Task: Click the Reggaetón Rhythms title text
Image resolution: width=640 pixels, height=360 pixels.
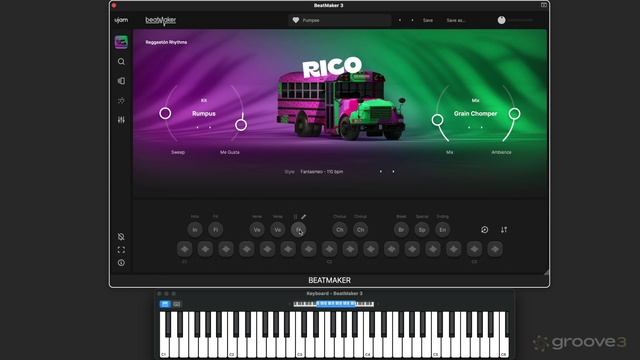Action: pos(166,42)
